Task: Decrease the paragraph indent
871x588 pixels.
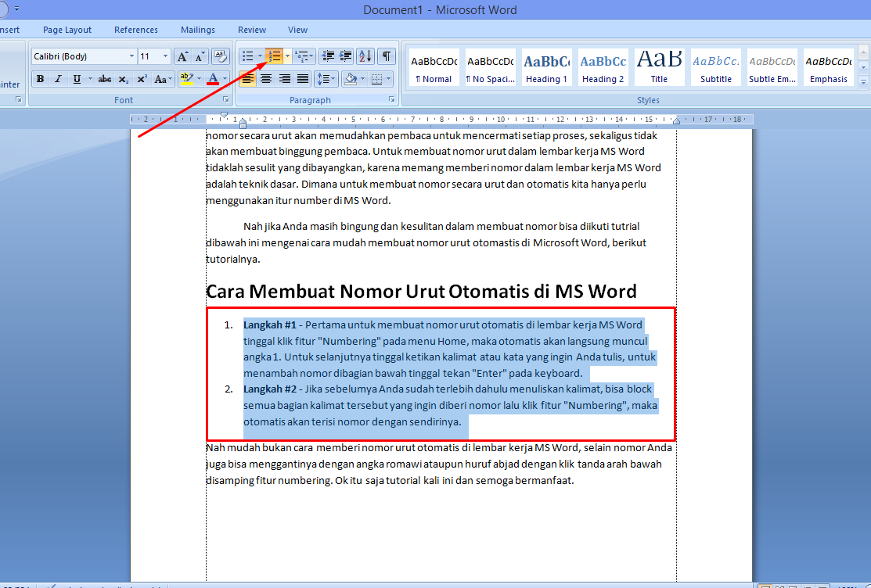Action: [329, 56]
